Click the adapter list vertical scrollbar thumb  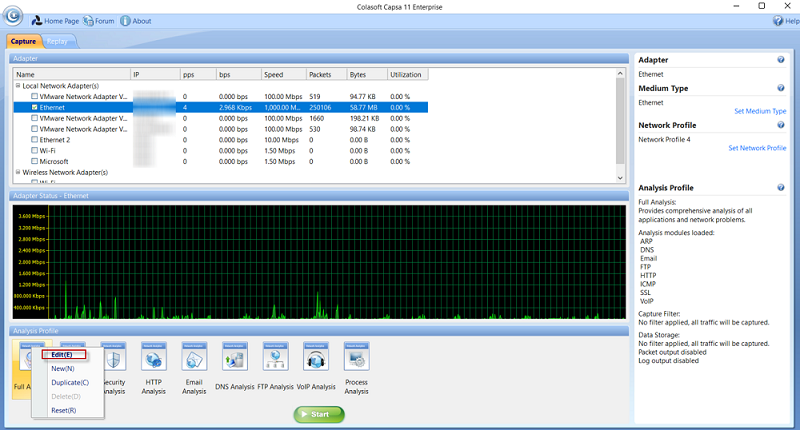pos(620,121)
